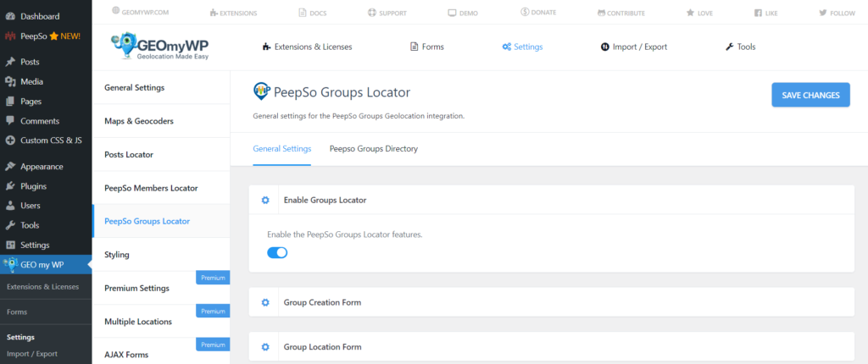The height and width of the screenshot is (364, 868).
Task: Click the Premium badge on Multiple Locations
Action: click(213, 311)
